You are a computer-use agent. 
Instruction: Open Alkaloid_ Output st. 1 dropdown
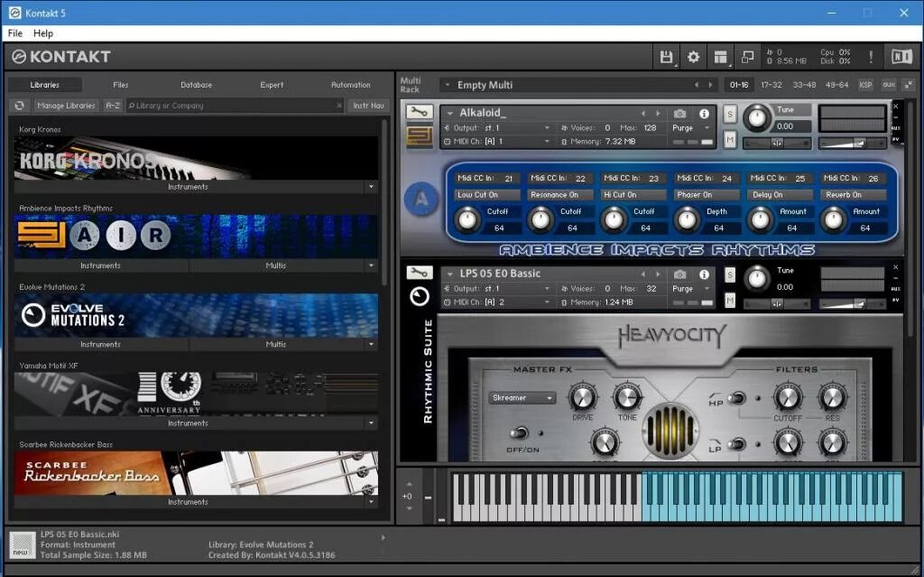[497, 128]
